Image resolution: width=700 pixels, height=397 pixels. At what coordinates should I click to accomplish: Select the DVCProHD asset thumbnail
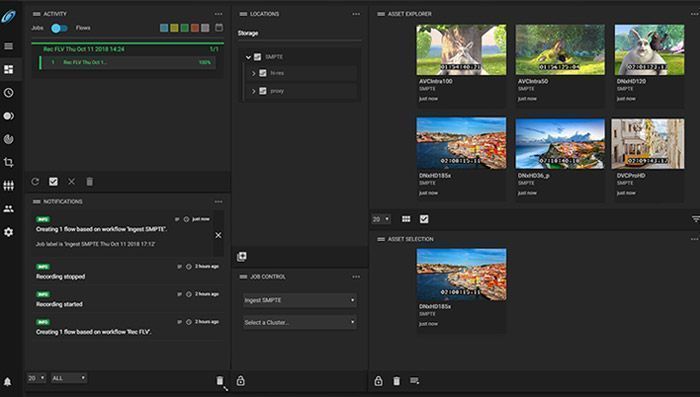point(648,144)
